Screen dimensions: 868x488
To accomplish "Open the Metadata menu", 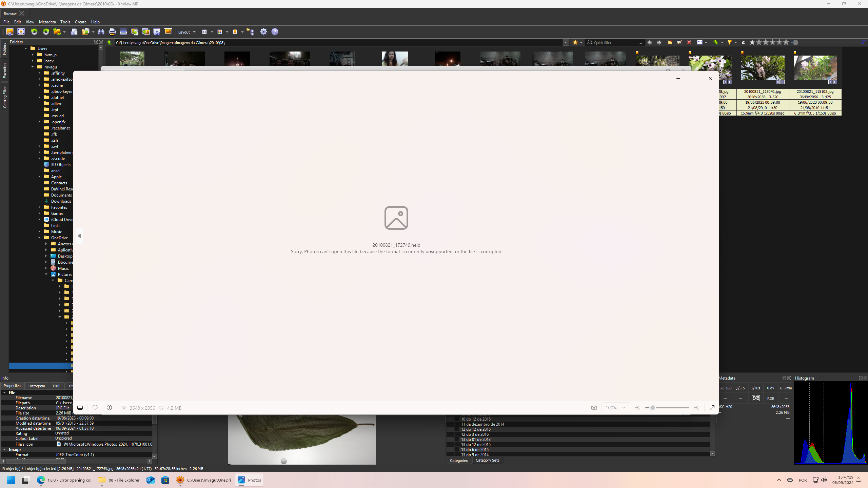I will pos(47,22).
